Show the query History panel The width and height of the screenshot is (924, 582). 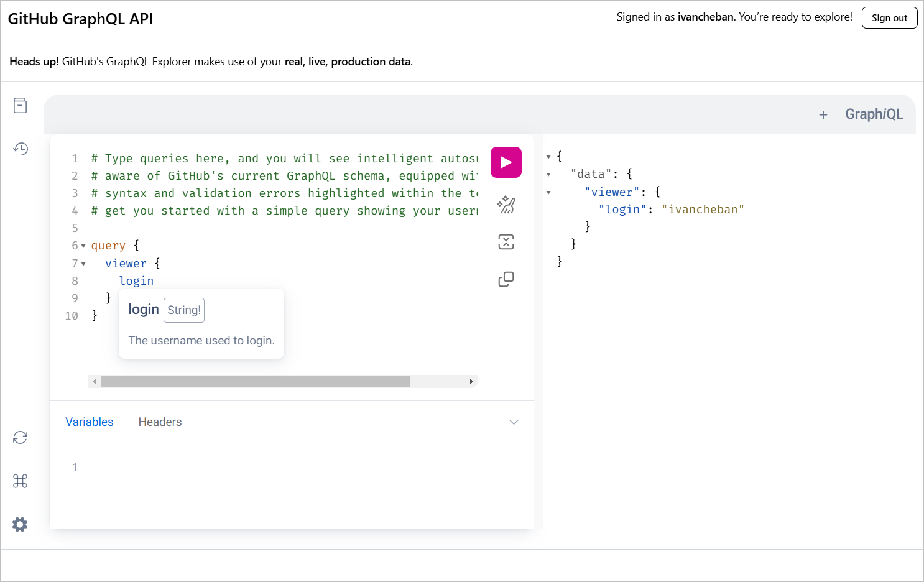click(21, 149)
